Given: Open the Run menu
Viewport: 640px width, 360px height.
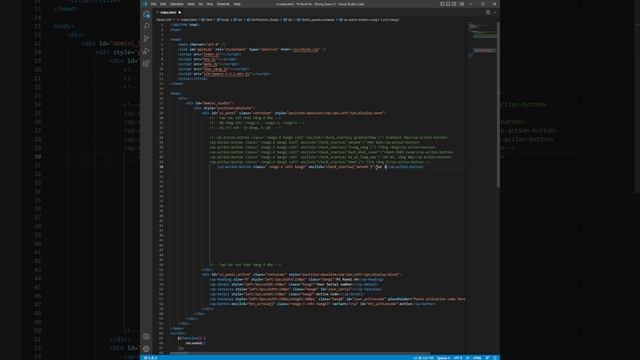Looking at the screenshot, I should coord(210,4).
